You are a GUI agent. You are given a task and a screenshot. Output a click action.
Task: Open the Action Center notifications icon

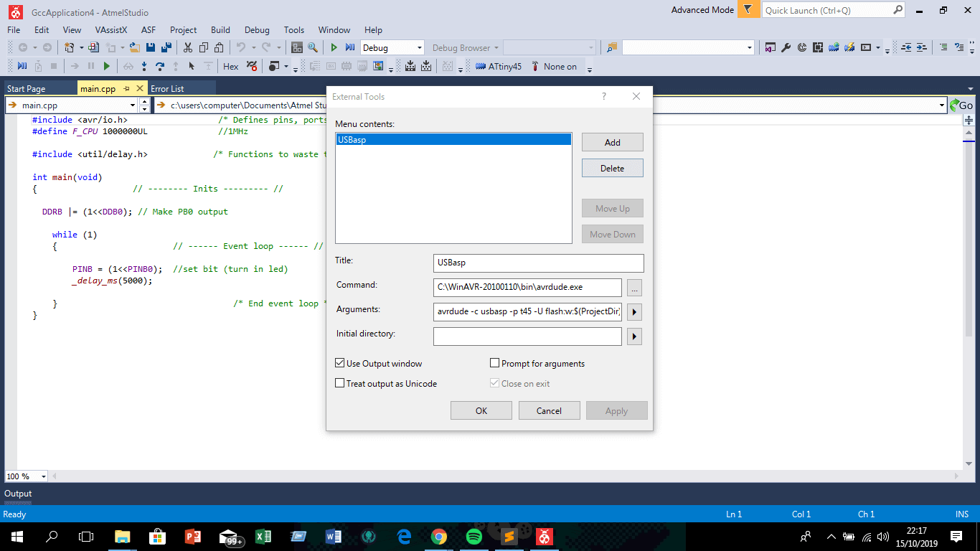[956, 536]
